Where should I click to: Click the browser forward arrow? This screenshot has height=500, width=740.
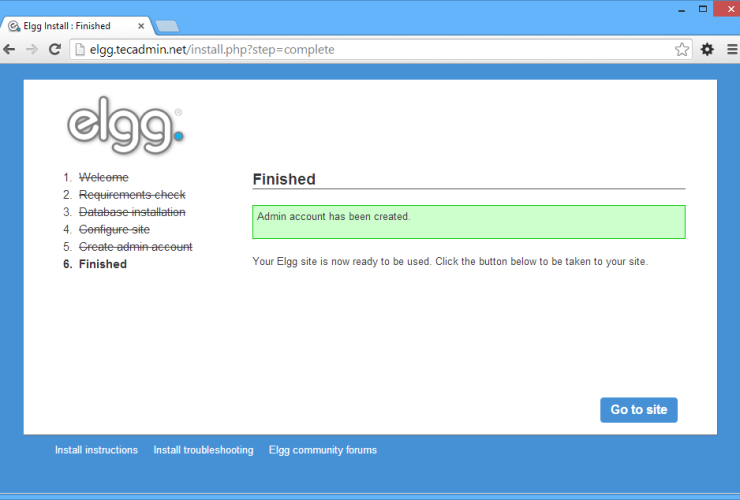coord(32,49)
